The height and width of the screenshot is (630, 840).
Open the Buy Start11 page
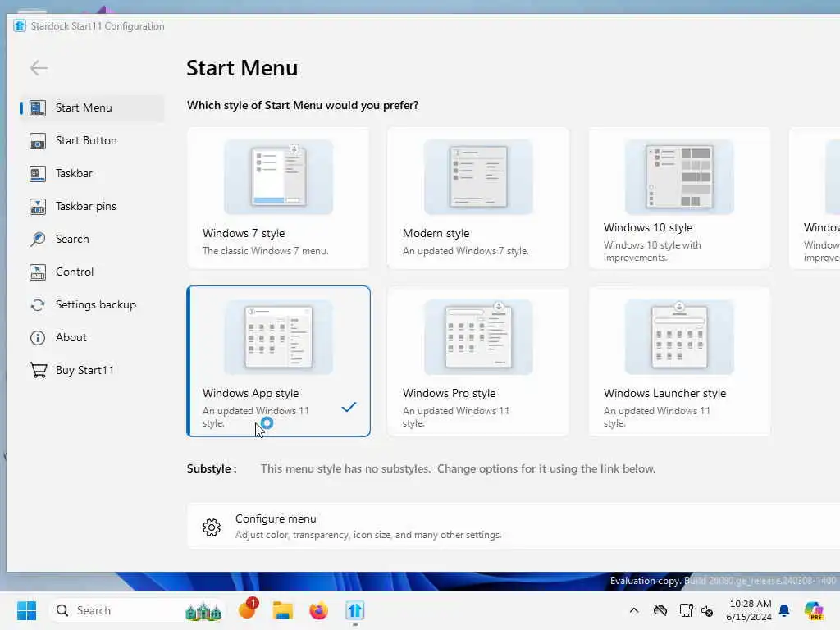(92, 370)
